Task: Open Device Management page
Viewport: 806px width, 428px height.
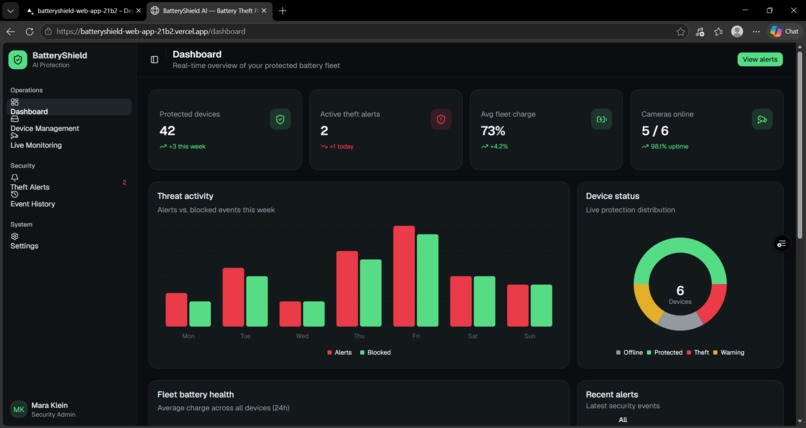Action: (x=69, y=124)
